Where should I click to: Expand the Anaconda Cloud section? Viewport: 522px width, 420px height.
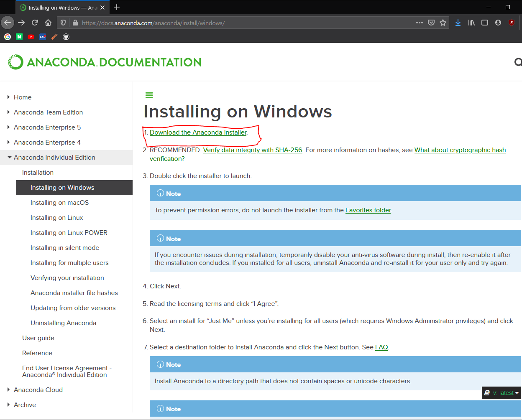8,389
